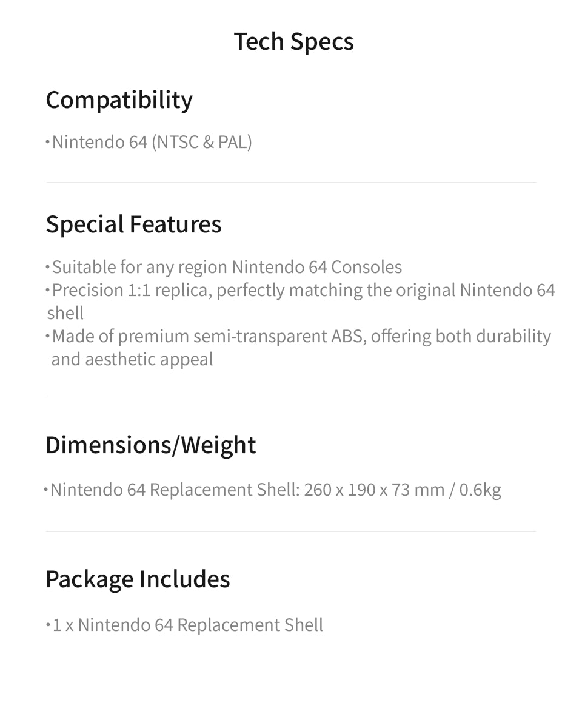Click the aesthetic appeal text line
Screen dimensions: 582x728
tap(132, 360)
